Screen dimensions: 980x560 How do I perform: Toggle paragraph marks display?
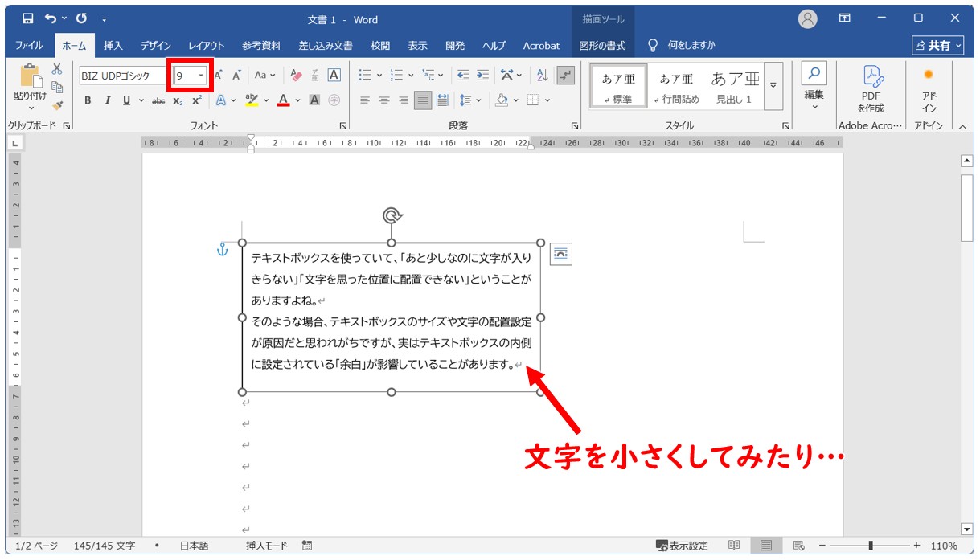pos(566,76)
